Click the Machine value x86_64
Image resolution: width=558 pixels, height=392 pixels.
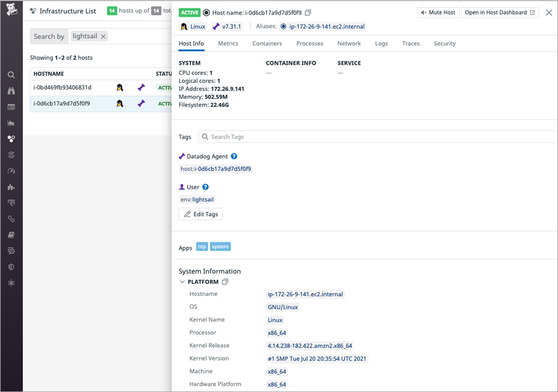coord(277,371)
